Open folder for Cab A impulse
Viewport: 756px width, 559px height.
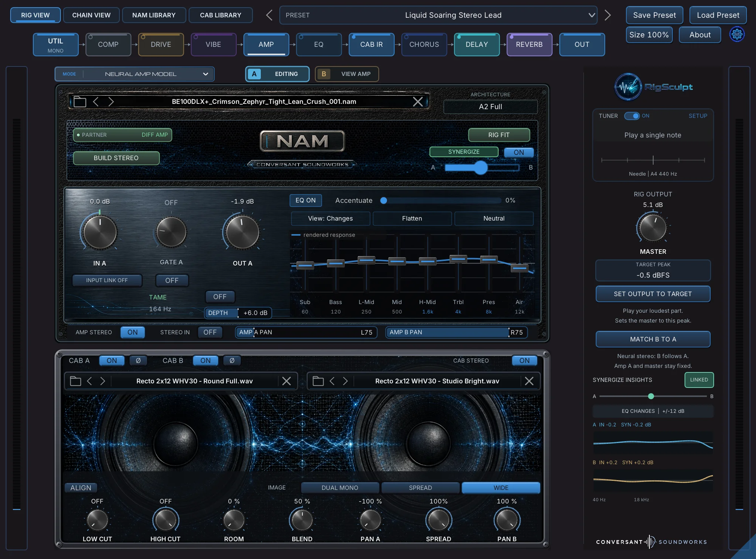point(76,381)
